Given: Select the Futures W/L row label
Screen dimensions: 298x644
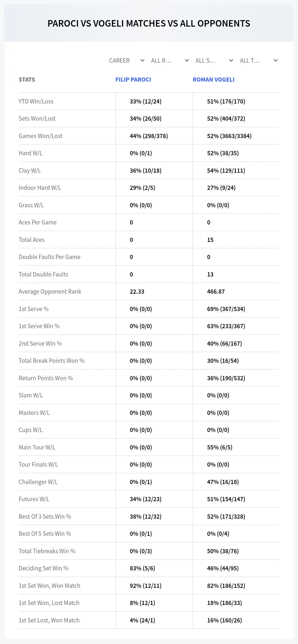Looking at the screenshot, I should click(34, 499).
